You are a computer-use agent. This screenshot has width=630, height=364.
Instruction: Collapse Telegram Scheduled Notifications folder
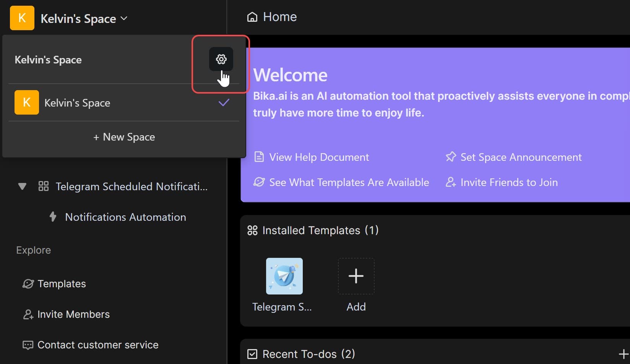point(22,186)
